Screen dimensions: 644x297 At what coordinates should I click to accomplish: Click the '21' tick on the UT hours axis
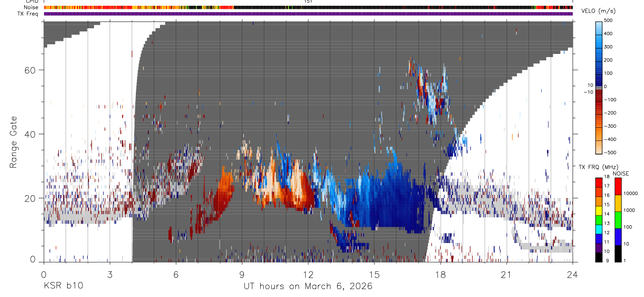(x=506, y=274)
